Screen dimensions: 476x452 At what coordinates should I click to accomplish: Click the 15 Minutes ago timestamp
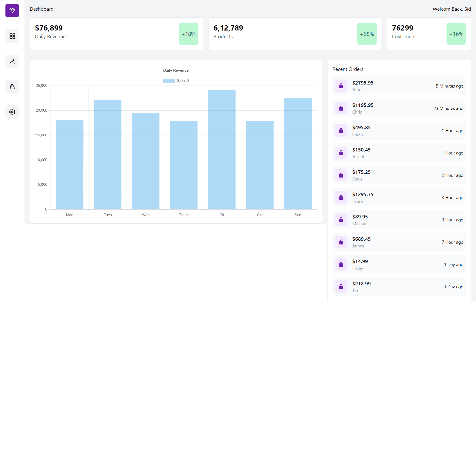pyautogui.click(x=448, y=86)
